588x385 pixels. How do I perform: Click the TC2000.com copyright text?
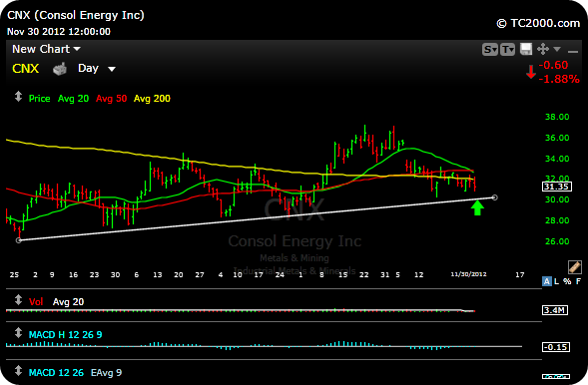coord(538,23)
